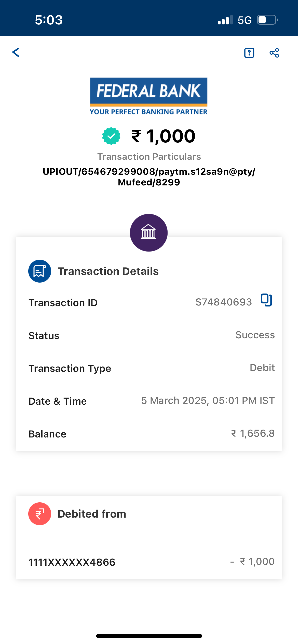Tap the share icon
Screen dimensions: 298x644
click(x=274, y=53)
